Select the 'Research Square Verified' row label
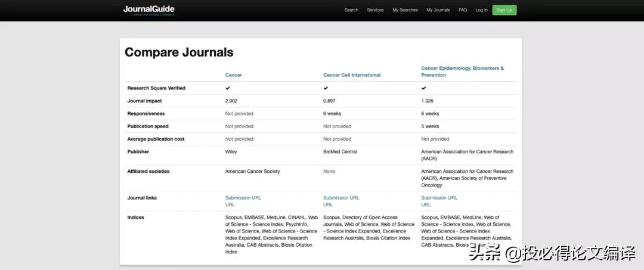The image size is (644, 270). pyautogui.click(x=156, y=88)
